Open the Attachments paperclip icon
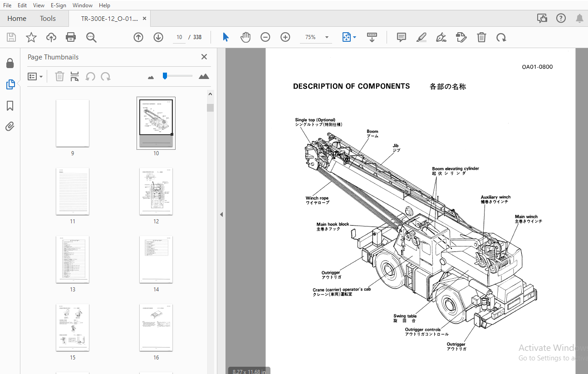The height and width of the screenshot is (374, 588). (10, 126)
